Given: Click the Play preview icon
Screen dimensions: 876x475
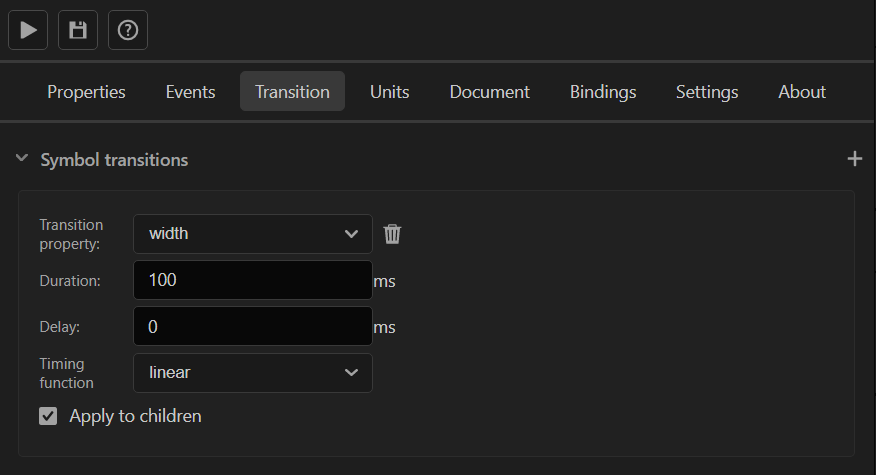Looking at the screenshot, I should coord(28,30).
